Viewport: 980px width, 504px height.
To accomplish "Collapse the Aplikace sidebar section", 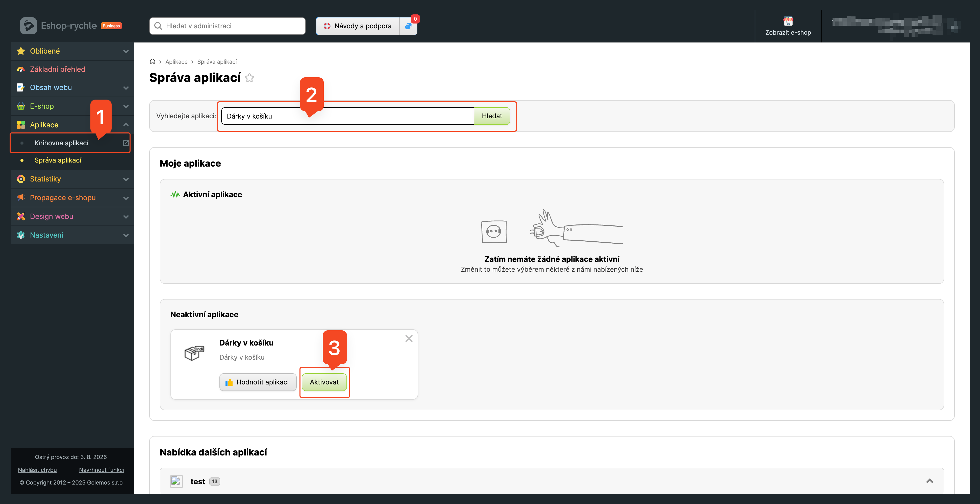I will coord(125,124).
